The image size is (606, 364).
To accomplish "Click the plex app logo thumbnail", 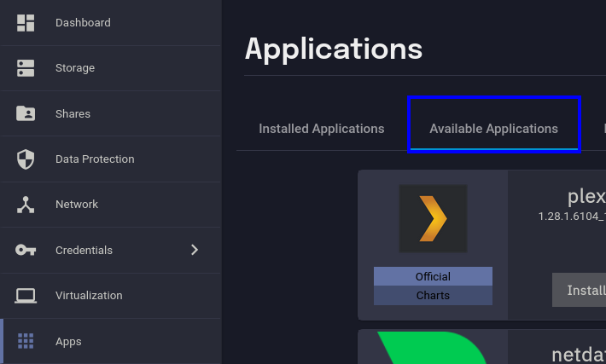I will tap(433, 218).
